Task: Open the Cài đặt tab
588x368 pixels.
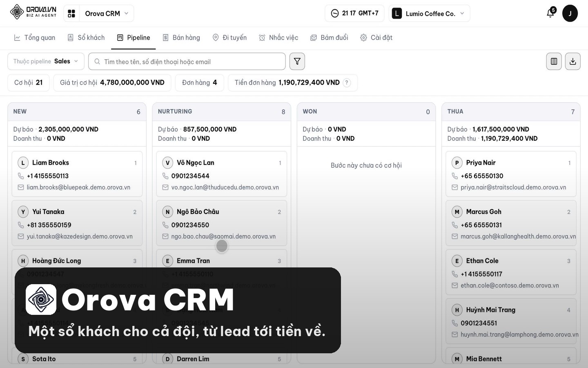Action: tap(376, 38)
